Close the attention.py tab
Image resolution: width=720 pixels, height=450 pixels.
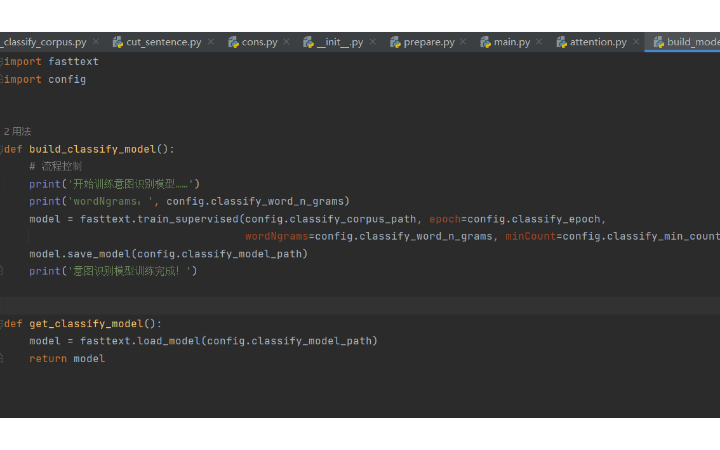[x=636, y=42]
